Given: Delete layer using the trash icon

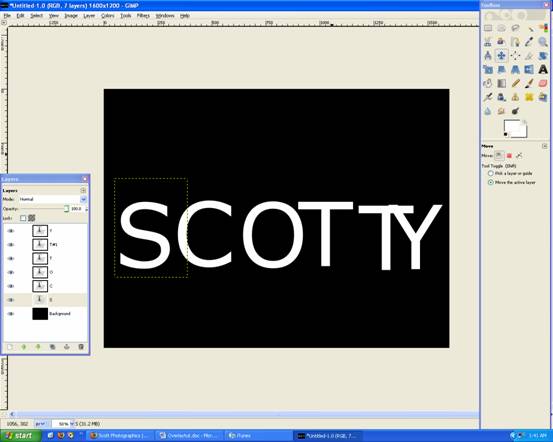Looking at the screenshot, I should coord(81,347).
